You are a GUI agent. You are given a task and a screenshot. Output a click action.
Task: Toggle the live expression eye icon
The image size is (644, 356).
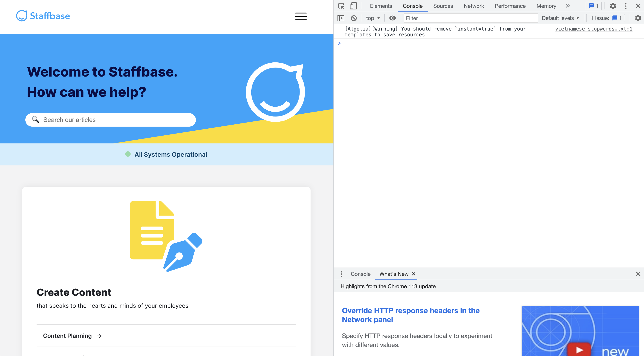click(x=393, y=18)
